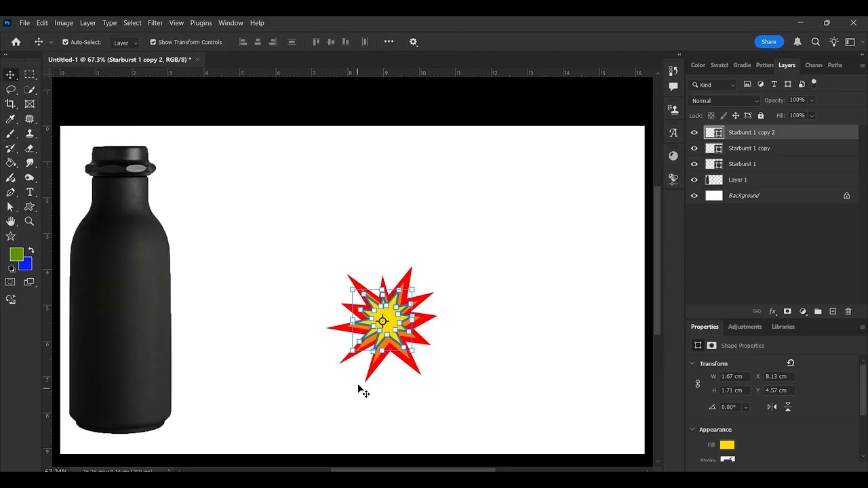
Task: Open the Plugins menu
Action: pyautogui.click(x=201, y=23)
